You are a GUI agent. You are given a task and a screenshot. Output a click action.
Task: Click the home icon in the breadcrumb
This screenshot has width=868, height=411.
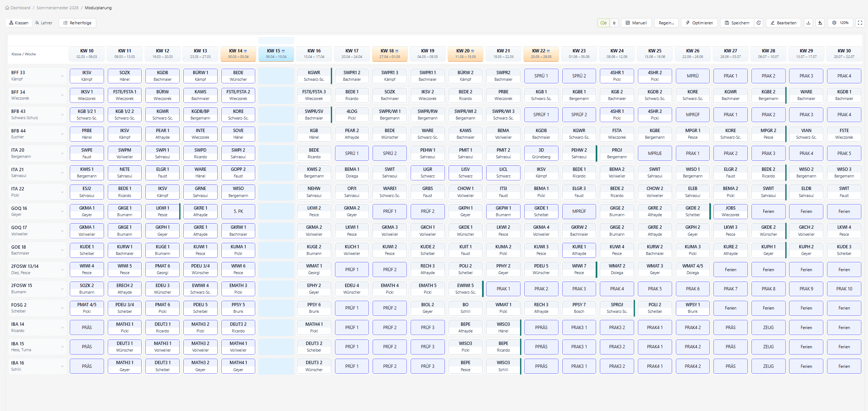tap(7, 7)
